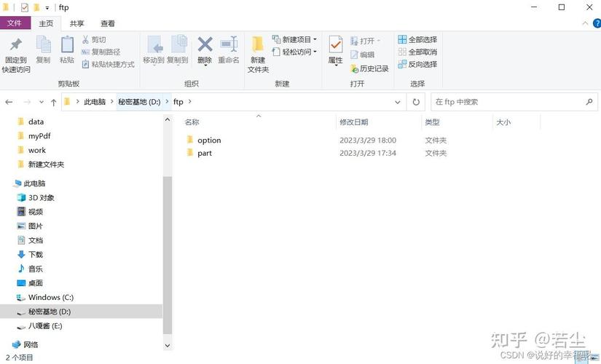Open the Help question mark icon
Viewport: 601px width, 364px height.
(597, 23)
